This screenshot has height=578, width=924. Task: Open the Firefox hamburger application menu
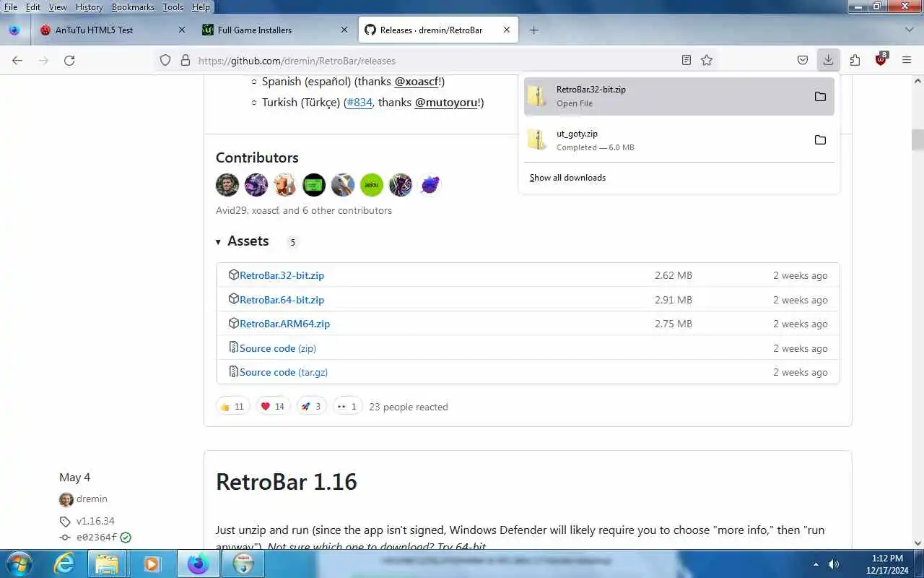click(907, 61)
